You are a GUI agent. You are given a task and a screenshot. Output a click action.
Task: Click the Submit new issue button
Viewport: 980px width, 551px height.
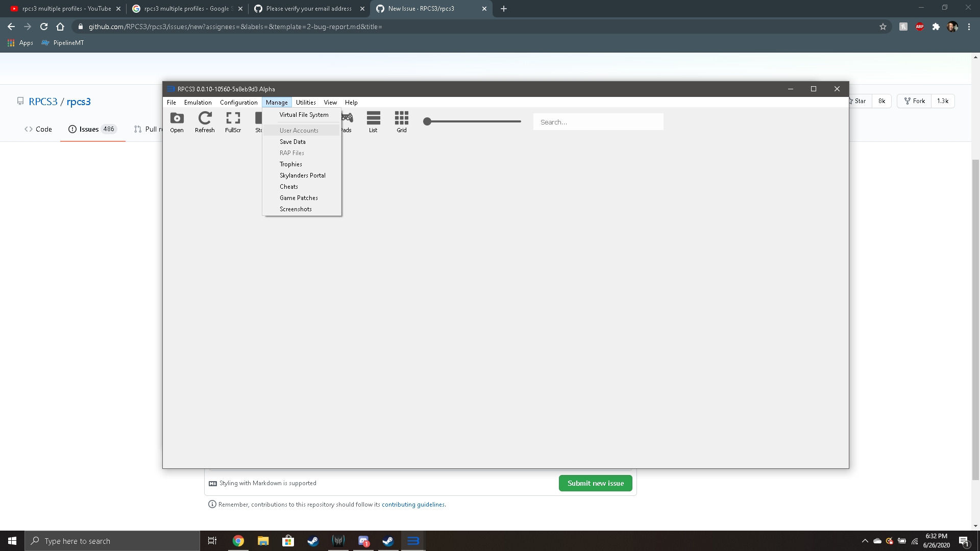click(595, 483)
